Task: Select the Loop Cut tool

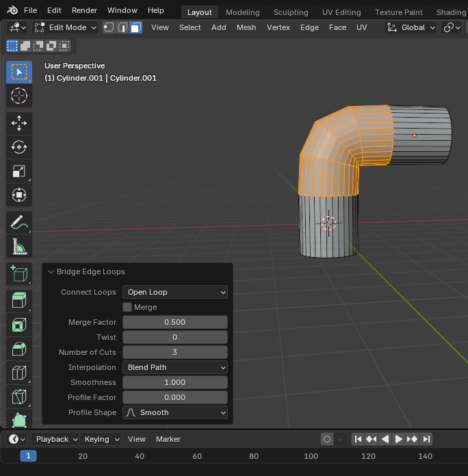Action: point(19,373)
